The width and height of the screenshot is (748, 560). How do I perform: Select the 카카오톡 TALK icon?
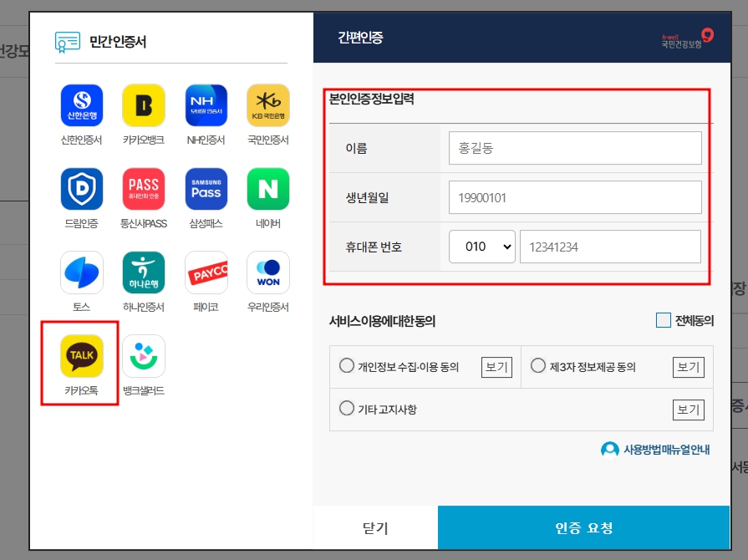[82, 356]
